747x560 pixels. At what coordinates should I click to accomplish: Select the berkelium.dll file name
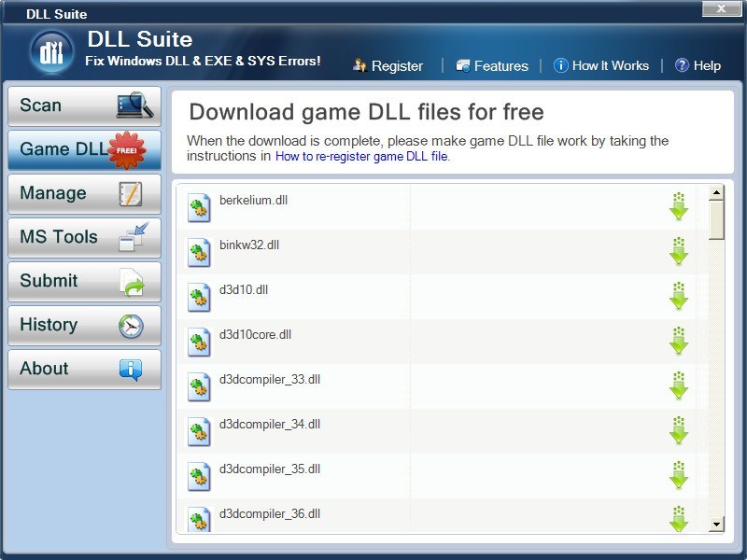coord(253,200)
